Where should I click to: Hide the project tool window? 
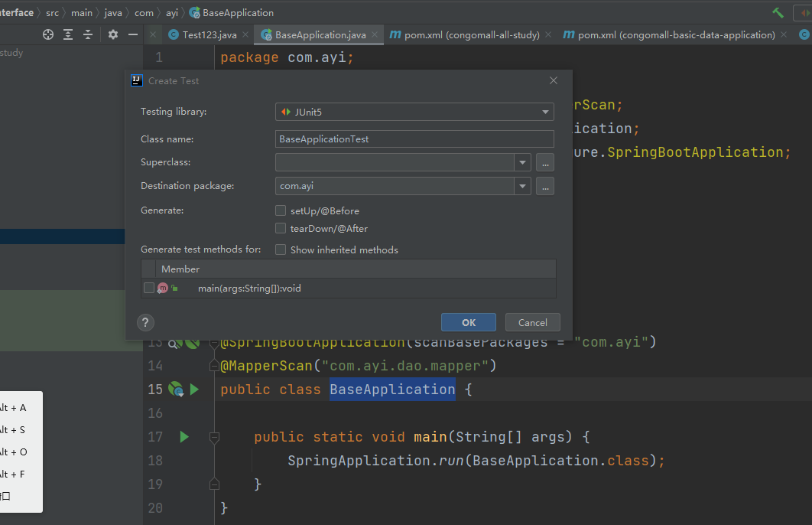point(133,34)
